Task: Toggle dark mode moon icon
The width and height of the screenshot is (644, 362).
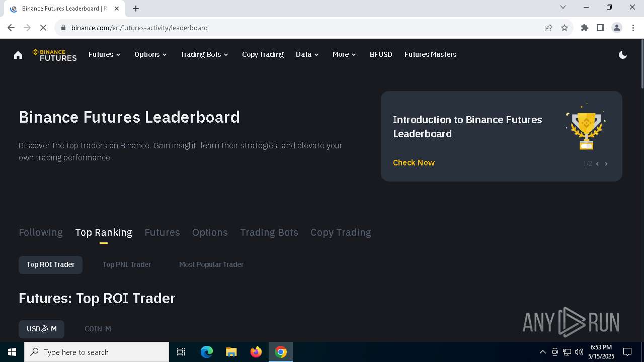Action: [623, 55]
